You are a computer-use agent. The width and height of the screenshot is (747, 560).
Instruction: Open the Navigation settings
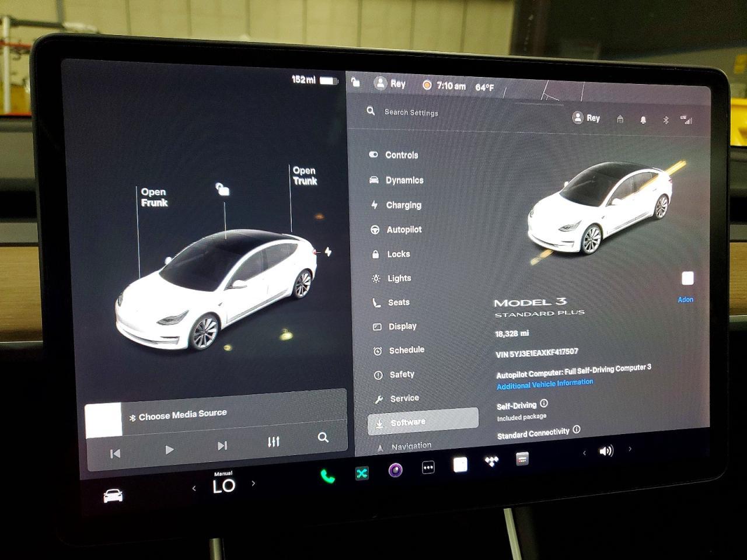404,446
